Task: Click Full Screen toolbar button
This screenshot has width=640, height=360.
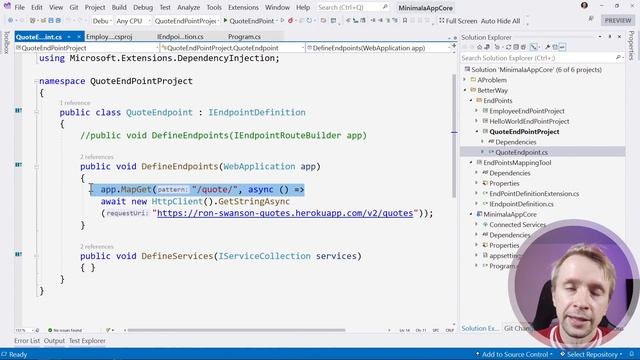Action: (x=458, y=20)
